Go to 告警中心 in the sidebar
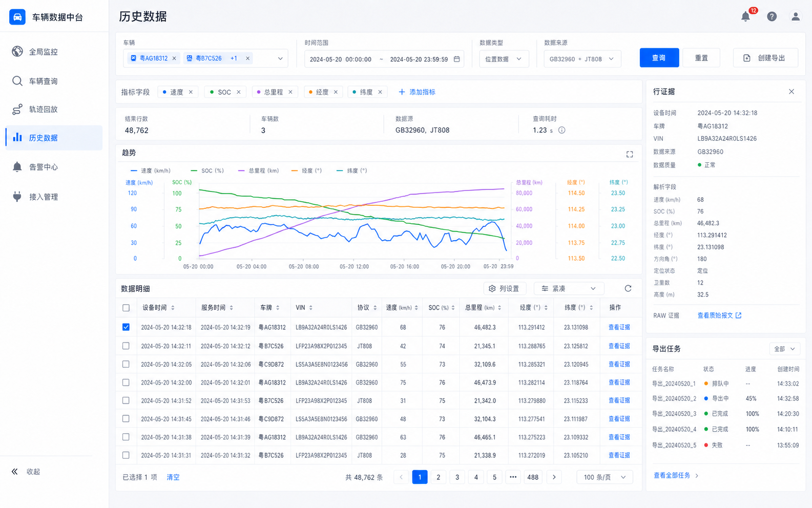Screen dimensions: 812x508 pyautogui.click(x=54, y=167)
